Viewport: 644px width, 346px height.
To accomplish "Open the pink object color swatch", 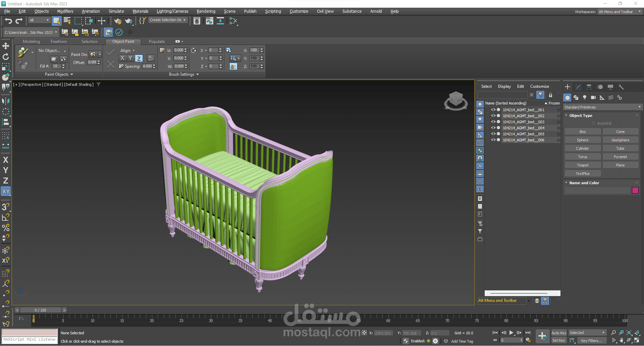I will pyautogui.click(x=635, y=190).
